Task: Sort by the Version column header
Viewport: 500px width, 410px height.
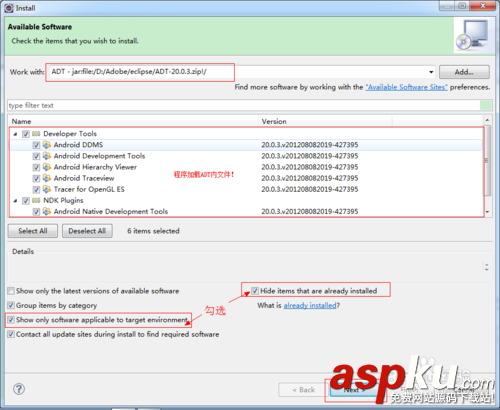Action: tap(325, 121)
